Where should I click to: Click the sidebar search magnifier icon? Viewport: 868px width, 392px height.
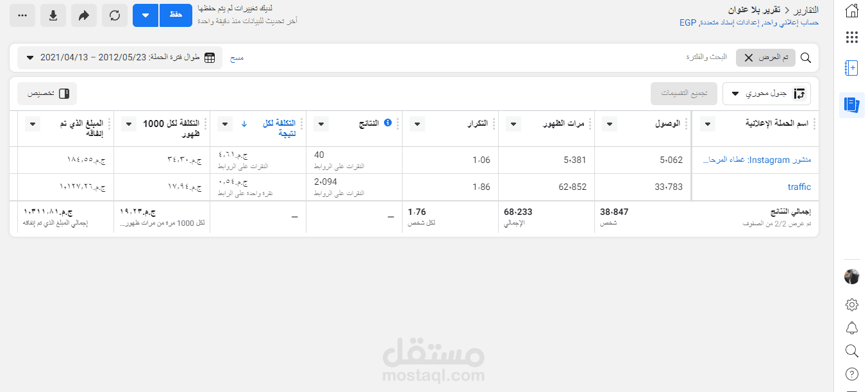click(852, 351)
